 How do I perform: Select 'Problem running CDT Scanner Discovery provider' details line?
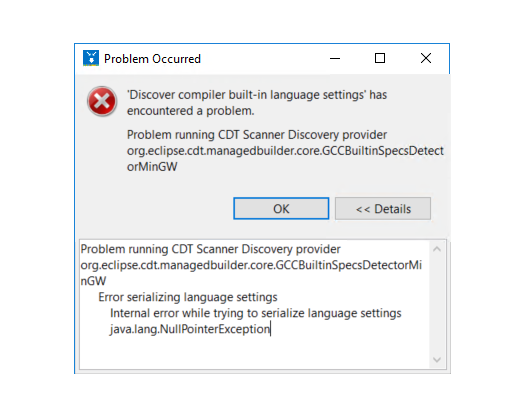coord(210,249)
